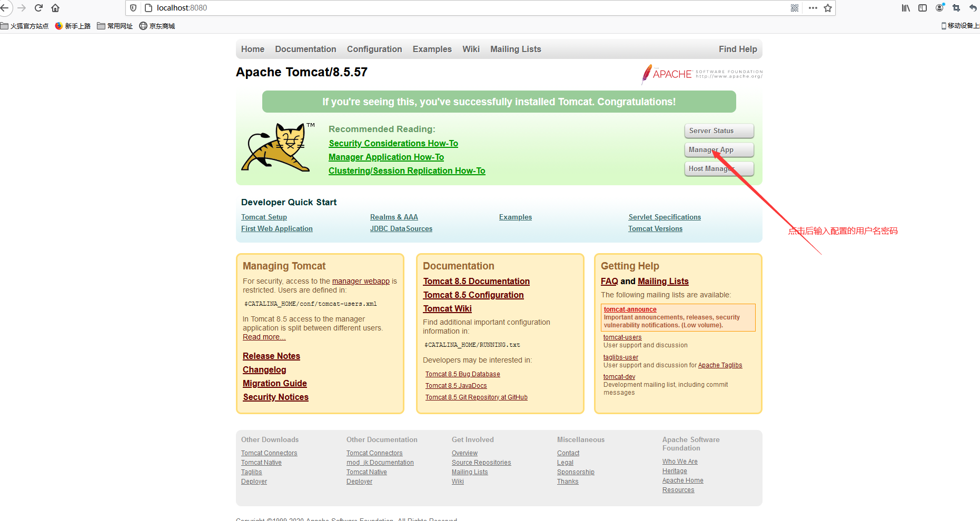
Task: Open the taglibs-user mailing list link
Action: tap(621, 357)
